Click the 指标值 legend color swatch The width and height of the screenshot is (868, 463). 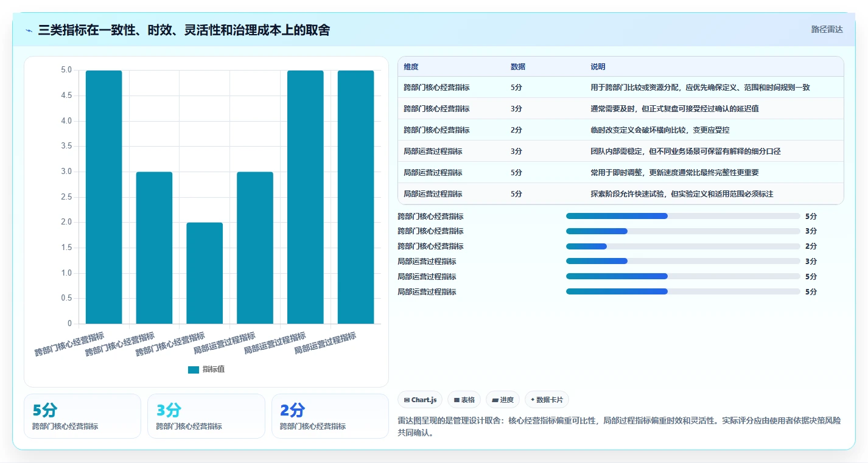coord(194,369)
